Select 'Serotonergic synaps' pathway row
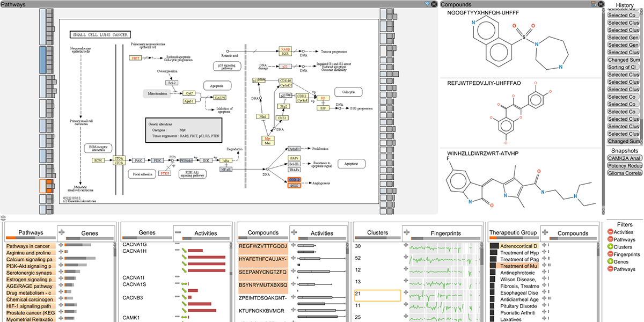Viewport: 644px width, 322px height. click(31, 273)
